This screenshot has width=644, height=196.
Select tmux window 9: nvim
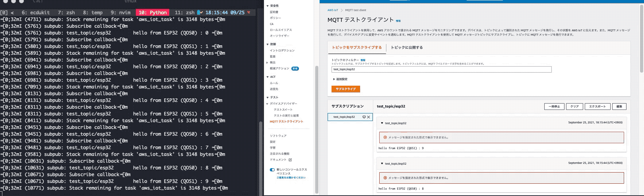[120, 13]
